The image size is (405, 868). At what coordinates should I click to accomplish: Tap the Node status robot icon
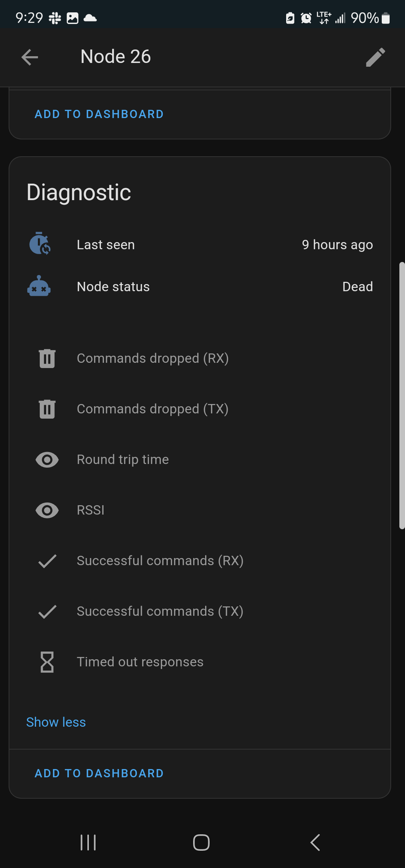[39, 287]
